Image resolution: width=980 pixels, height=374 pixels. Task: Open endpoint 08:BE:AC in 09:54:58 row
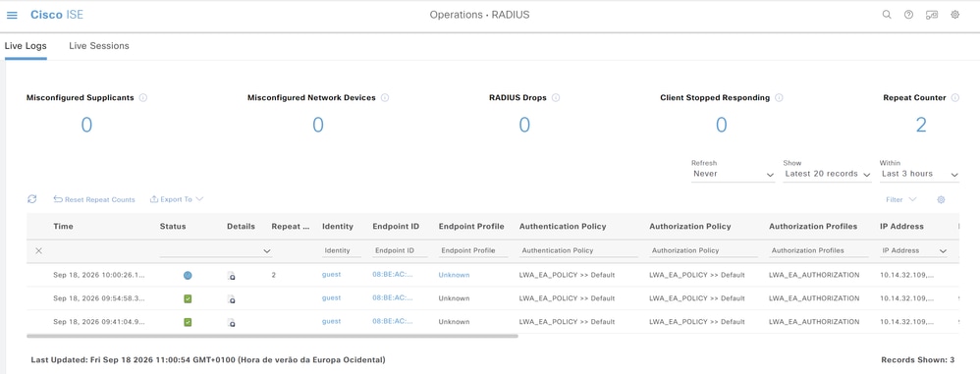393,297
